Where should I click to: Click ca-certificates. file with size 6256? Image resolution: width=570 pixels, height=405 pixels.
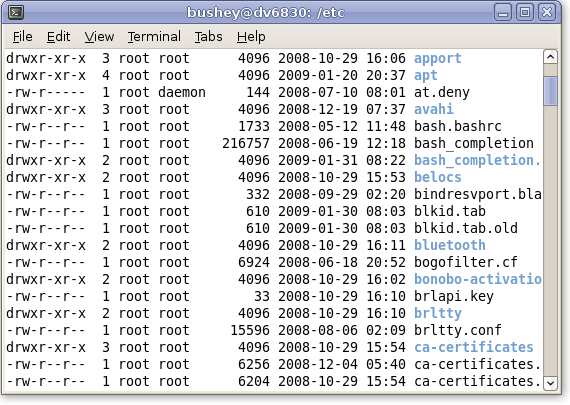coord(477,364)
